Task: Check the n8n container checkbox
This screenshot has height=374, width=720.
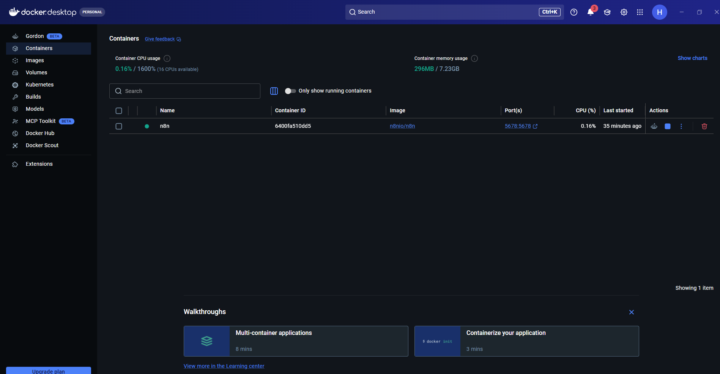Action: click(118, 126)
